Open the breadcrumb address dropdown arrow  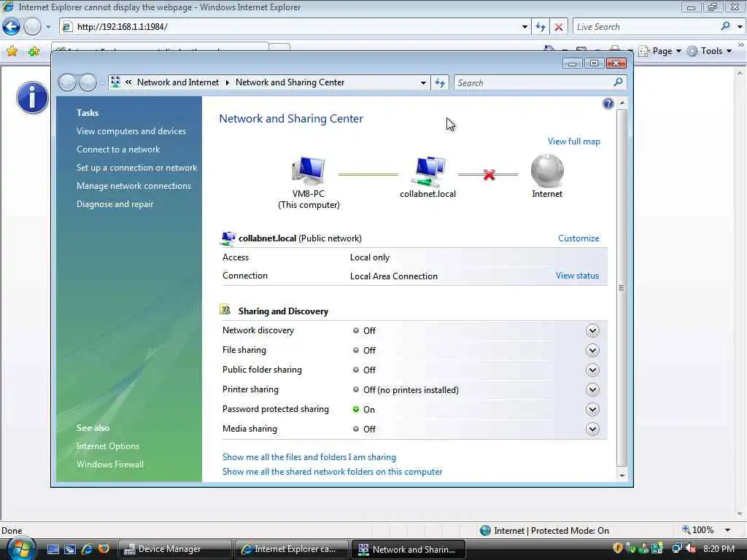coord(423,83)
